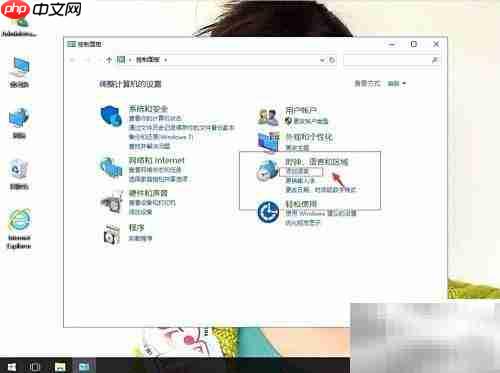This screenshot has height=373, width=500.
Task: Open the 网络和 Internet heading link
Action: click(156, 160)
